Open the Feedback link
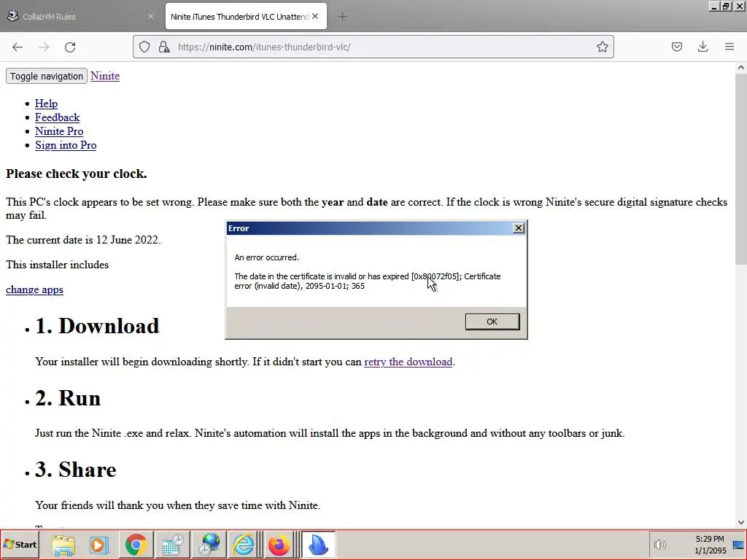 [57, 117]
